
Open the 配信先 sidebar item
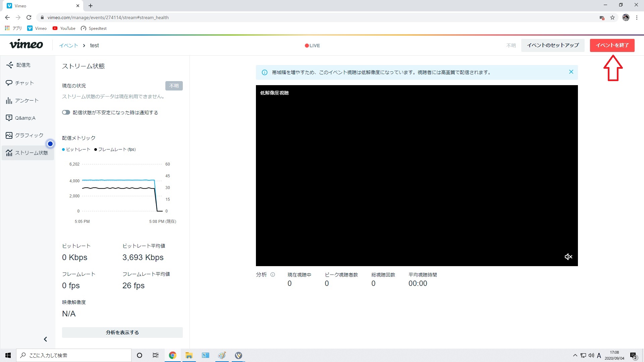click(x=23, y=65)
